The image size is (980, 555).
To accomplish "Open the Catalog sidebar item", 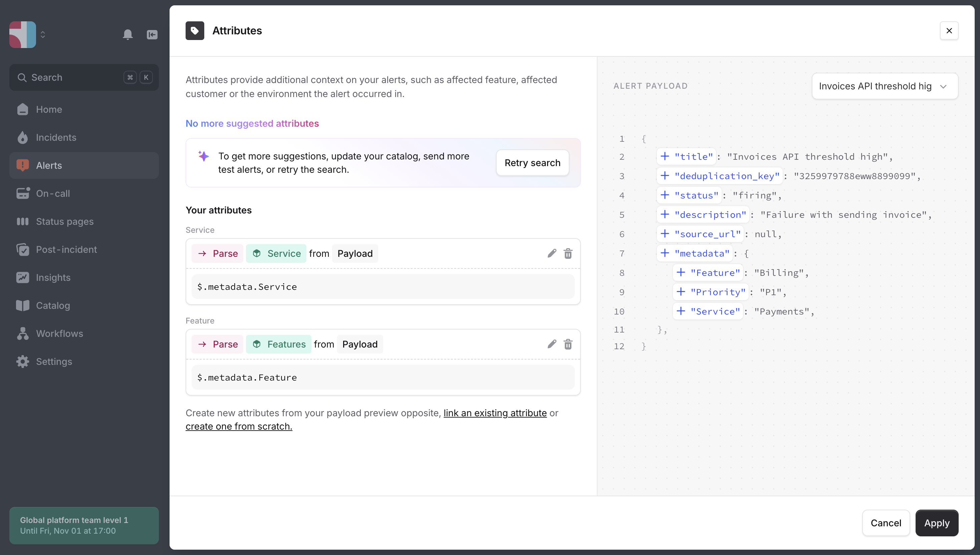I will [x=53, y=305].
